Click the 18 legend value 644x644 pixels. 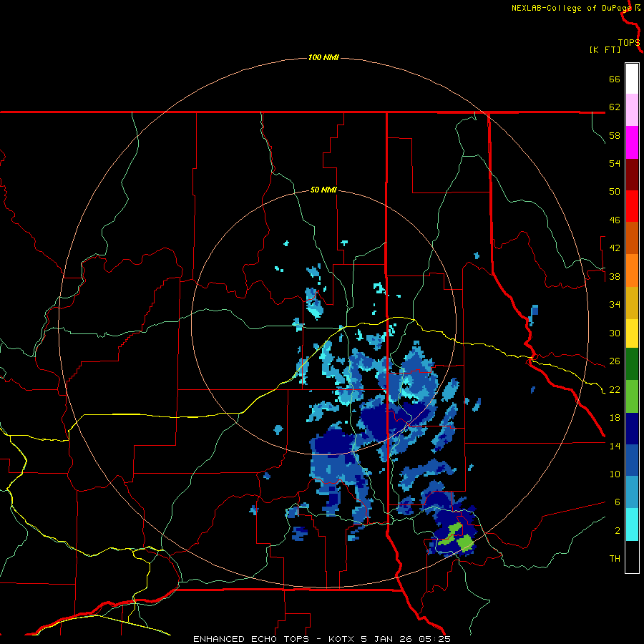click(x=615, y=418)
